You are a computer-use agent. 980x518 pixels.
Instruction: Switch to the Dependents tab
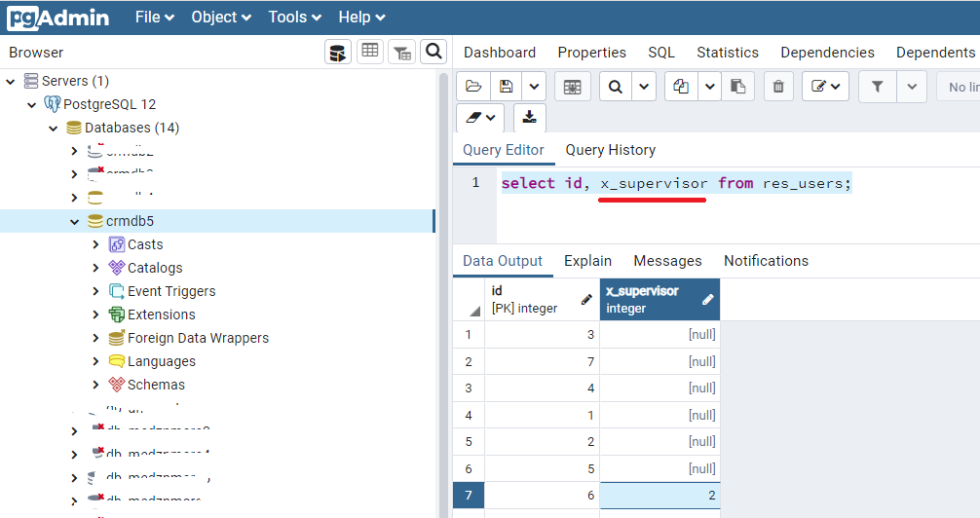[935, 53]
